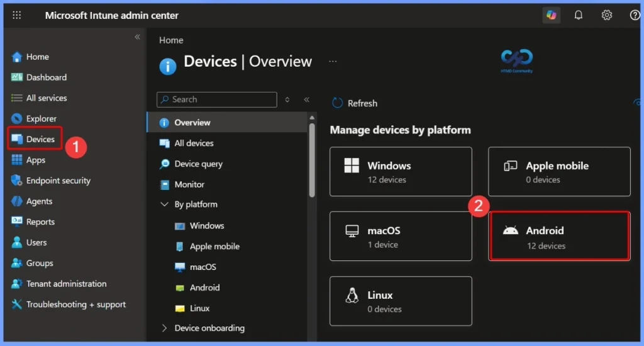
Task: Click the up-down sort arrows beside Search
Action: 287,99
